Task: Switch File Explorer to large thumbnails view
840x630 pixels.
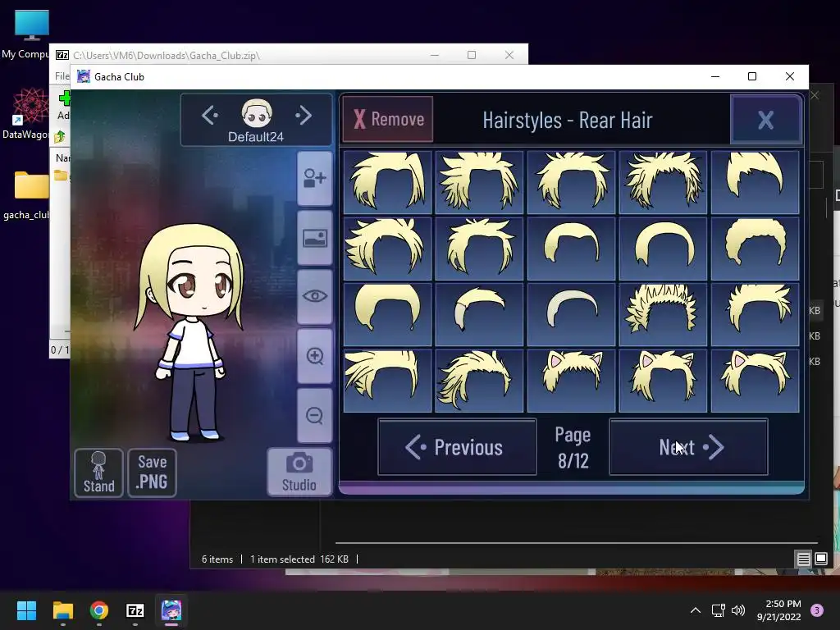Action: (x=821, y=559)
